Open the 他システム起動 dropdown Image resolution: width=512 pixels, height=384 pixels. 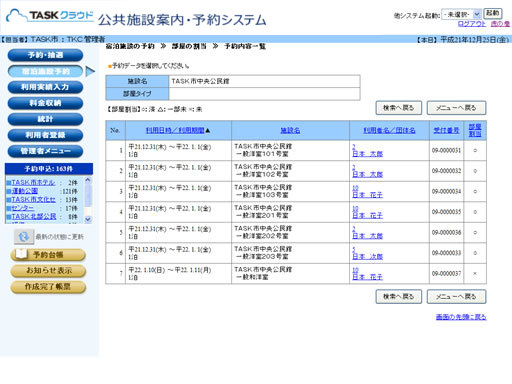point(461,14)
